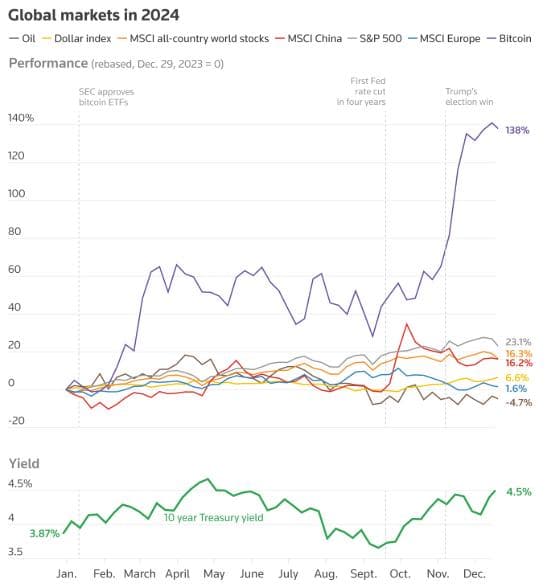Image resolution: width=552 pixels, height=585 pixels.
Task: Toggle the MSCI China legend entry
Action: [309, 38]
